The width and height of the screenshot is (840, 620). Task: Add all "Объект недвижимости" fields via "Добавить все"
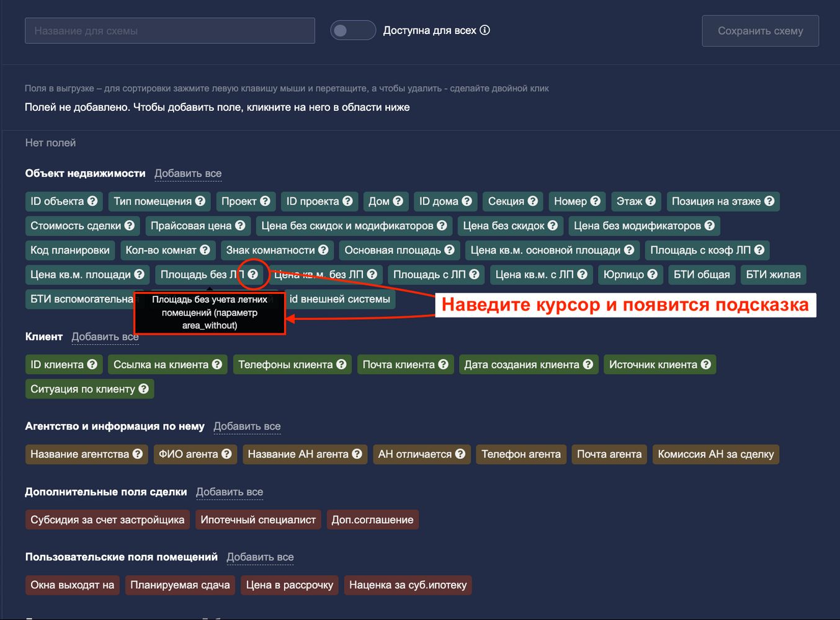[188, 174]
